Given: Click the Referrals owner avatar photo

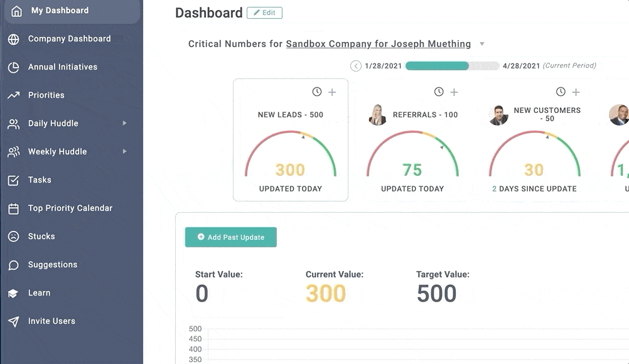Looking at the screenshot, I should click(x=377, y=115).
